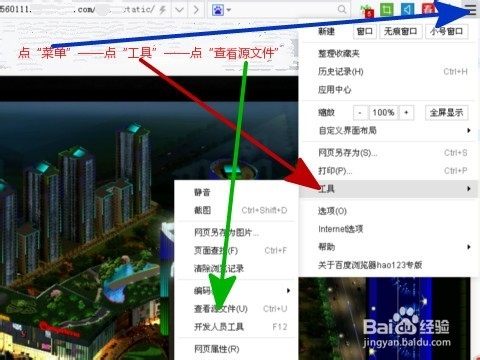Select 静音 in the tools submenu
Viewport: 480px width, 360px height.
click(236, 192)
